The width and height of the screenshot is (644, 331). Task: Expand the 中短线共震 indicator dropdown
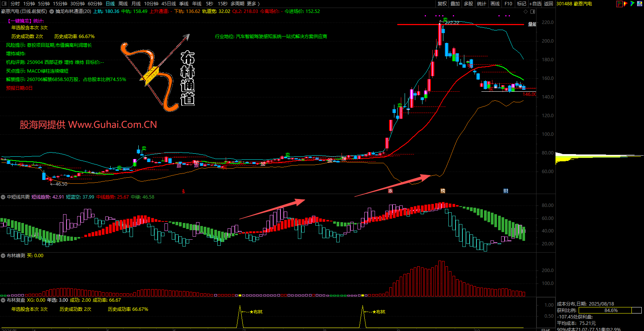point(3,197)
